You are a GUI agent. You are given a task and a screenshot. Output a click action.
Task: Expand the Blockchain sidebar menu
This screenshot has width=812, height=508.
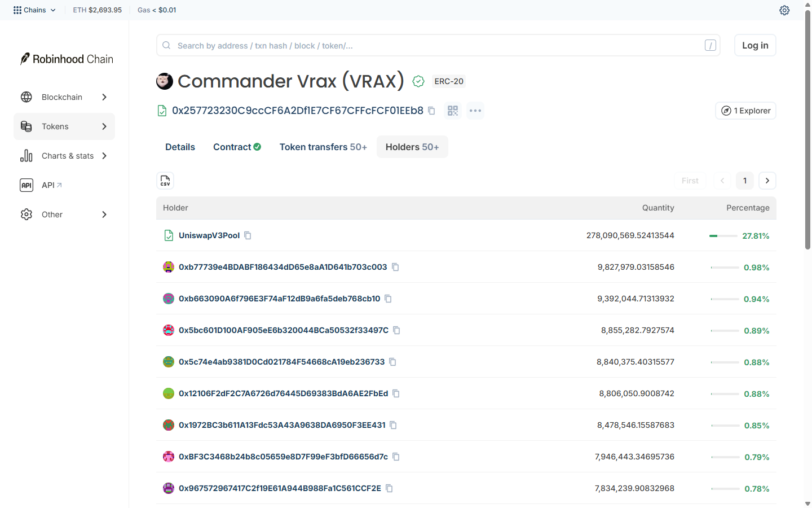pos(64,97)
